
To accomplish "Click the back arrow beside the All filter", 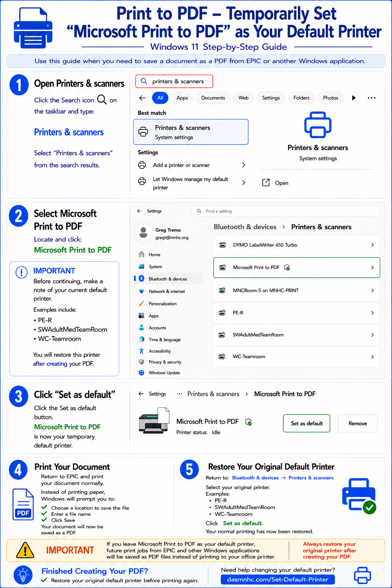I will pos(142,98).
